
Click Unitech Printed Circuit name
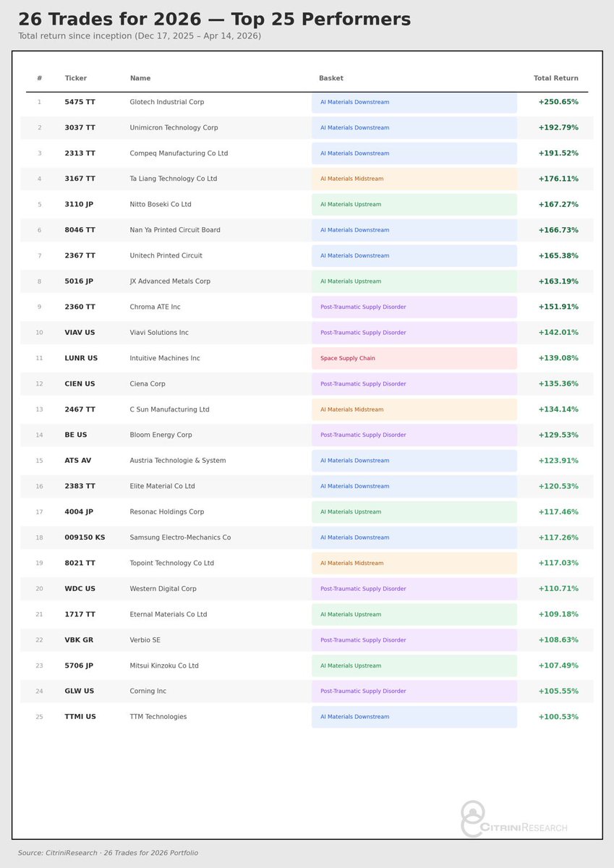click(x=166, y=256)
